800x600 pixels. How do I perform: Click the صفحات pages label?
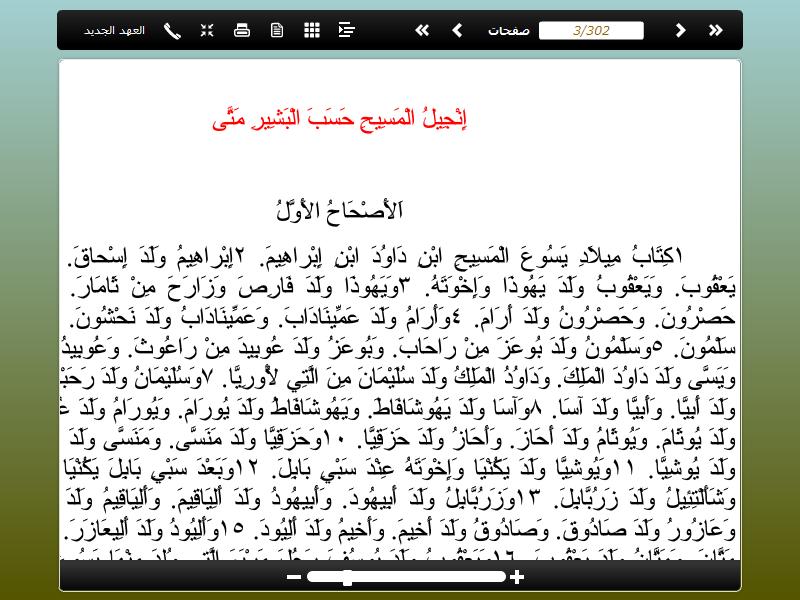[509, 30]
